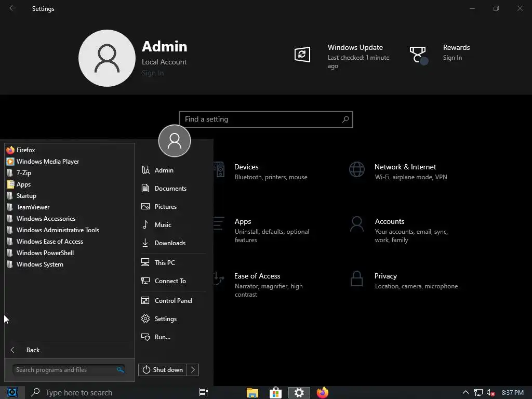
Task: Show hidden tray icons chevron
Action: tap(466, 392)
